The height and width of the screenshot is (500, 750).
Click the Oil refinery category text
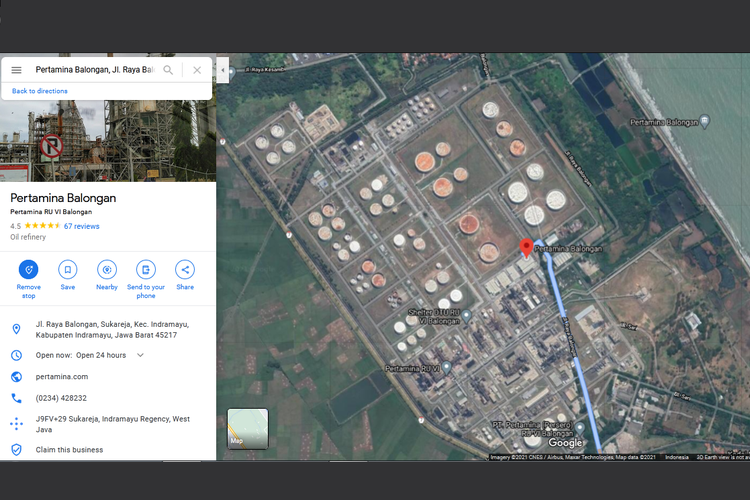pyautogui.click(x=28, y=237)
